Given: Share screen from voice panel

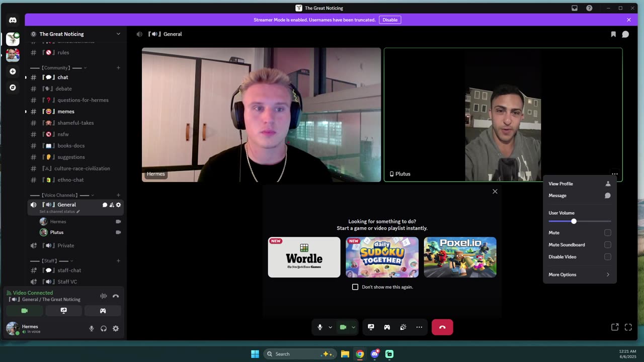Looking at the screenshot, I should tap(63, 311).
